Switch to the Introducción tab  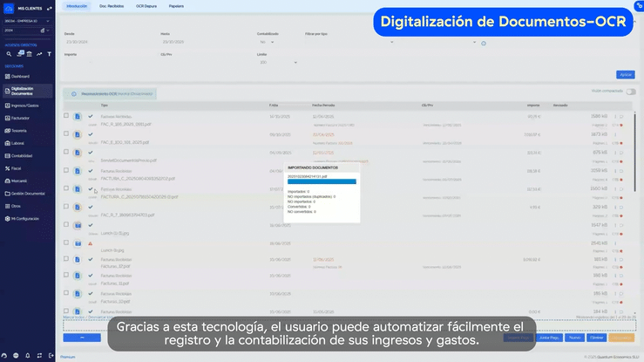(77, 6)
